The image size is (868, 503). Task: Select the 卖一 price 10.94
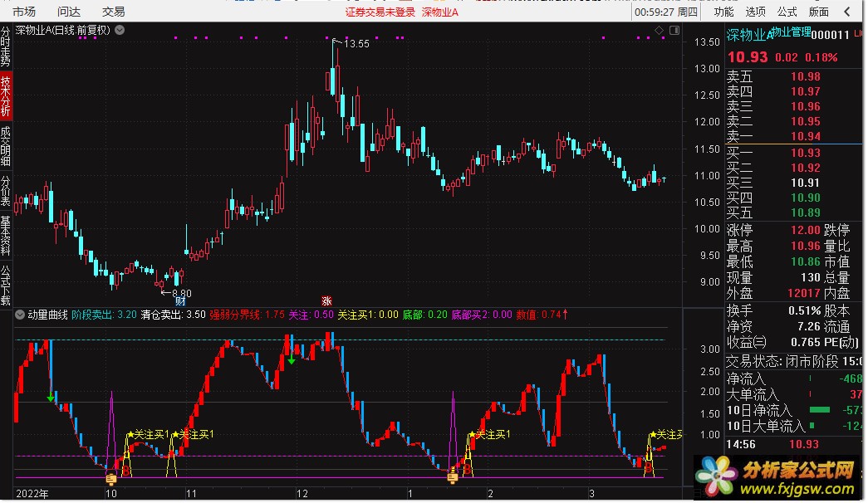806,137
